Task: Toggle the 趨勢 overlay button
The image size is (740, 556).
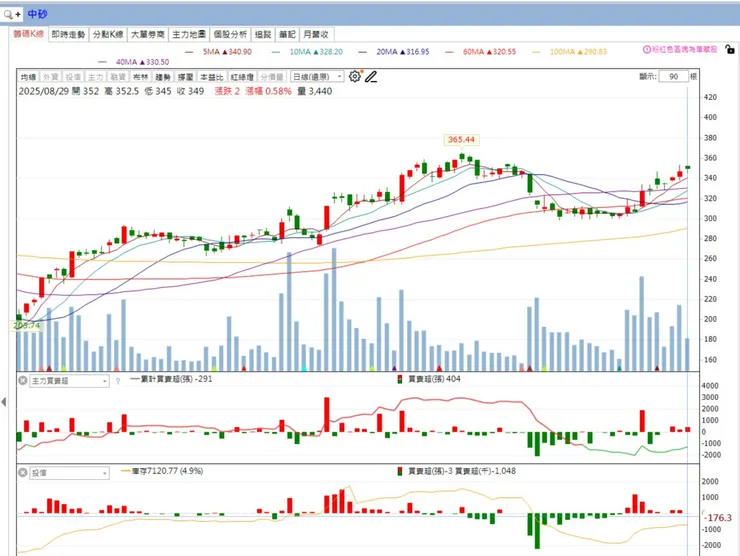Action: click(162, 77)
